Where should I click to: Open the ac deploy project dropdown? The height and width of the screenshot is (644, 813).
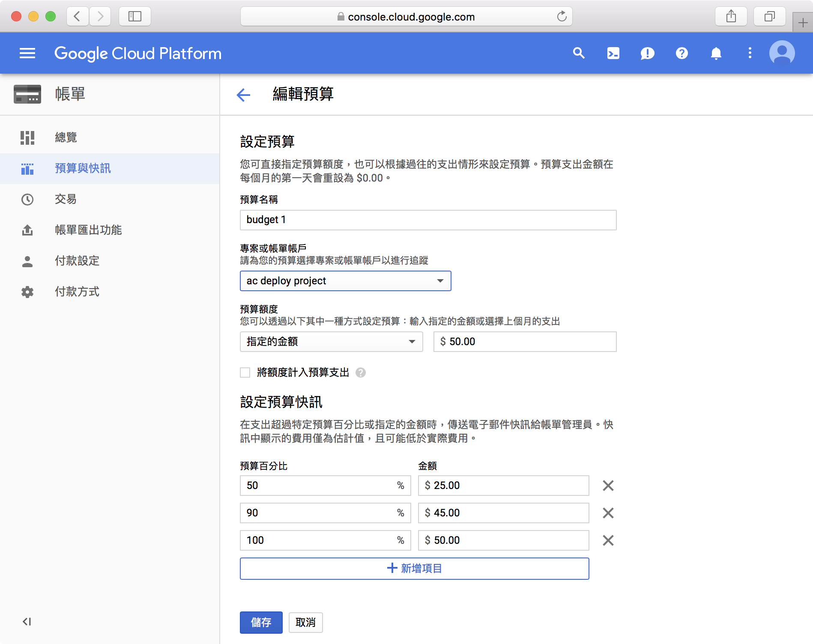point(346,281)
